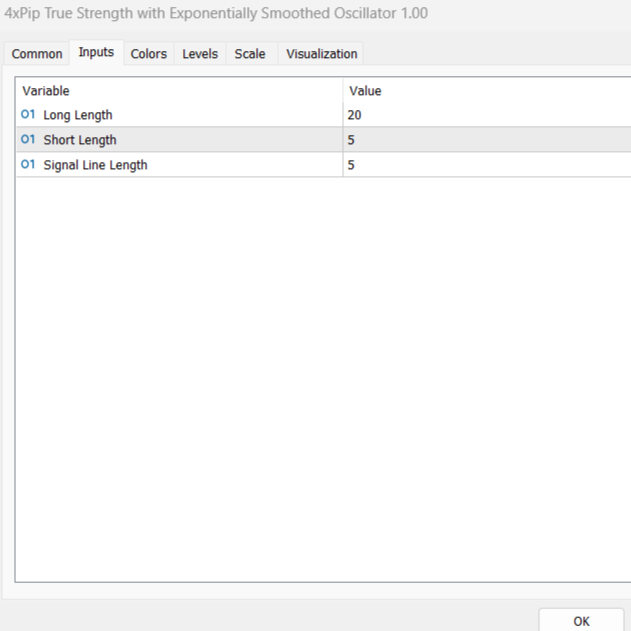Image resolution: width=631 pixels, height=631 pixels.
Task: Click the Signal Line Length value field
Action: click(480, 165)
